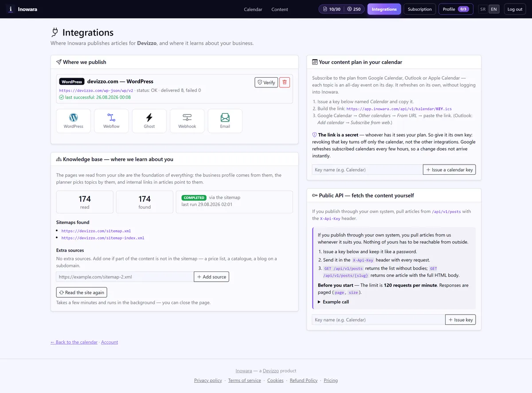
Task: Click the calendar icon in content plan heading
Action: (x=315, y=62)
